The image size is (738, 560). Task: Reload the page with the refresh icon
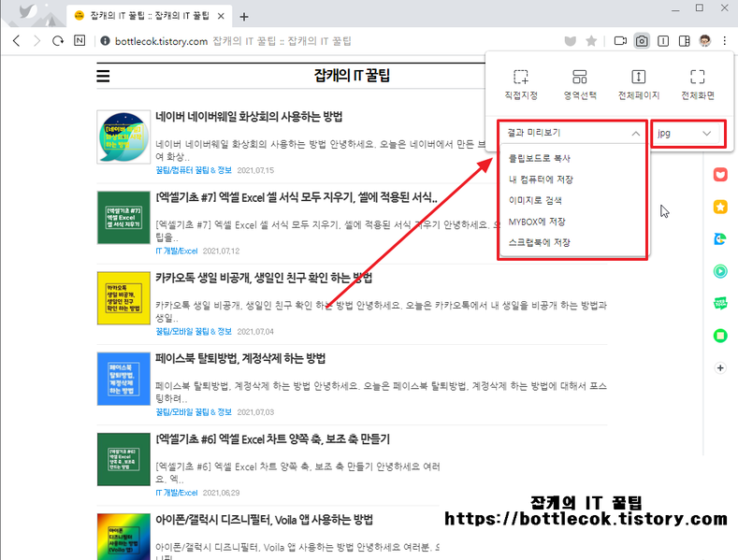point(58,41)
